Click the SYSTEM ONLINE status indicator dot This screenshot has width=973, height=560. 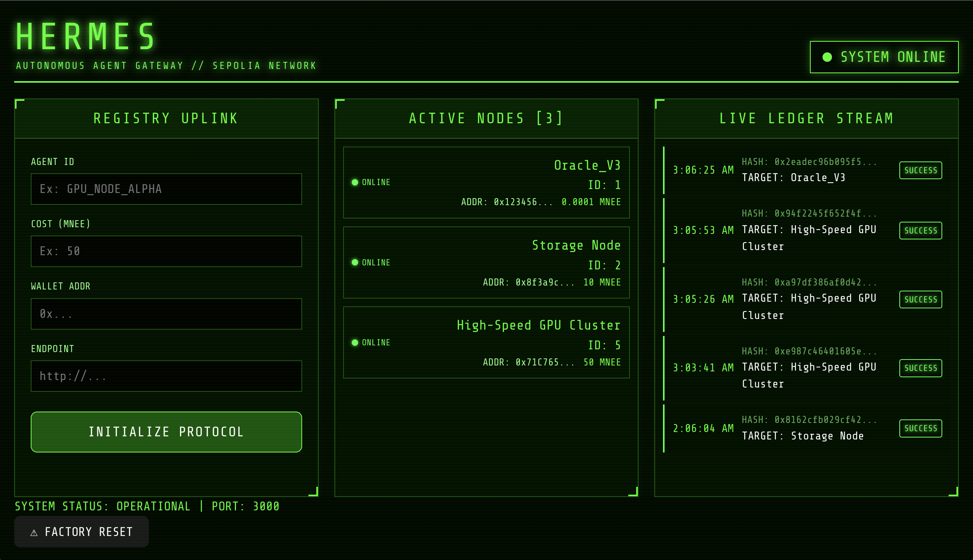click(x=828, y=57)
